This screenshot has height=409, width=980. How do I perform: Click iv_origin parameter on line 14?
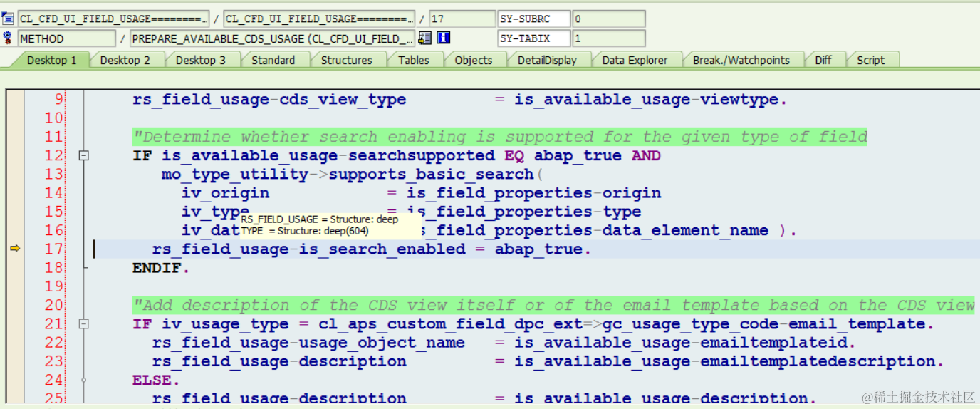[225, 192]
